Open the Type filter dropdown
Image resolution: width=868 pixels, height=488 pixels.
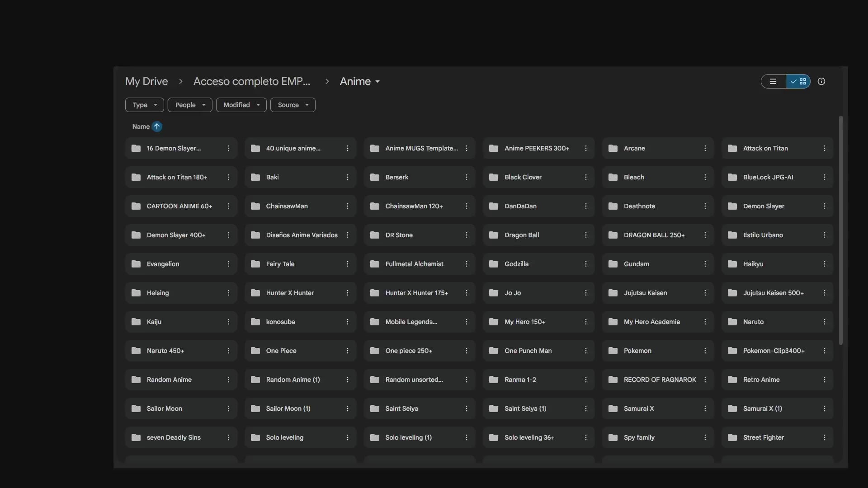(x=145, y=105)
